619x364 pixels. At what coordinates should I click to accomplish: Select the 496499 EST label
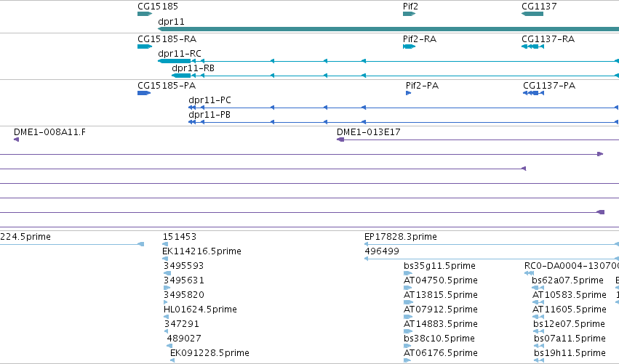382,251
